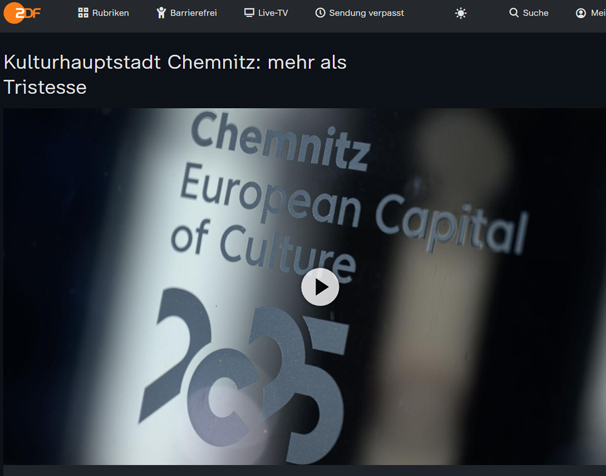Screen dimensions: 606x476
Task: Click the user account profile icon
Action: pyautogui.click(x=580, y=13)
